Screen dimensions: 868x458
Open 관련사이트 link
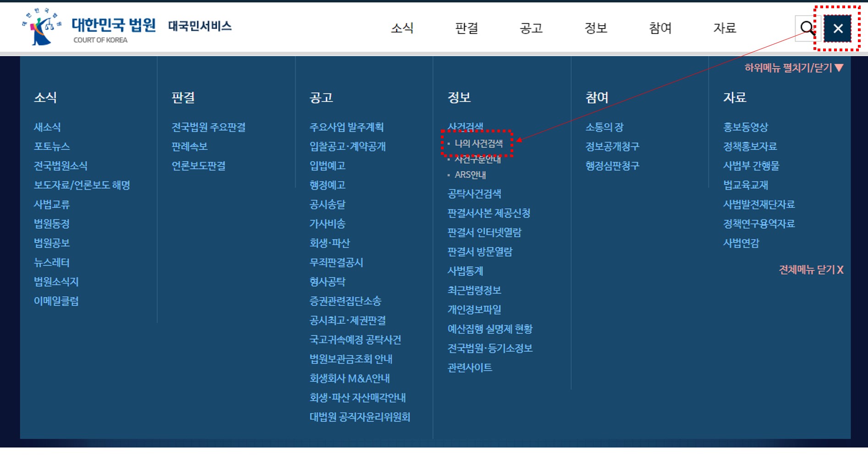click(470, 368)
